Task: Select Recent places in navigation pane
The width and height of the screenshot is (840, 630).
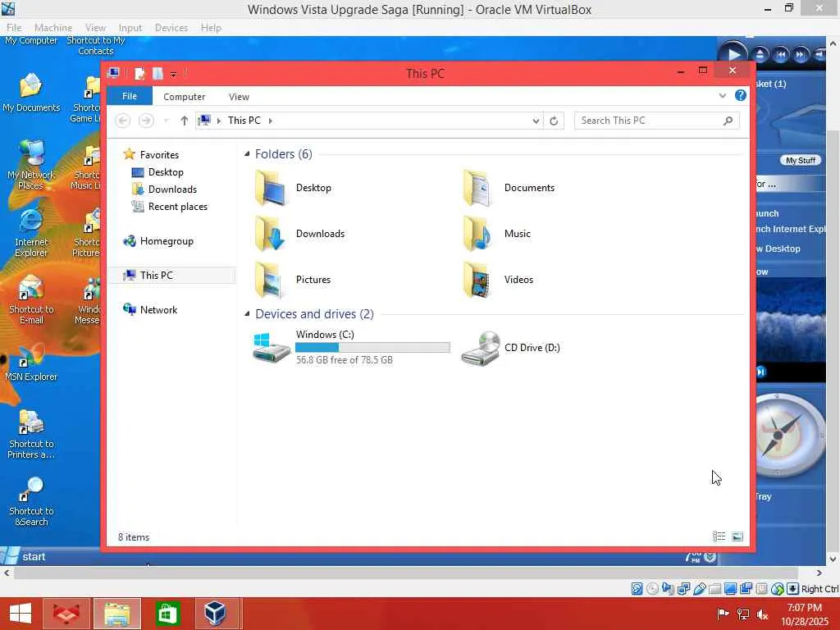Action: coord(170,207)
